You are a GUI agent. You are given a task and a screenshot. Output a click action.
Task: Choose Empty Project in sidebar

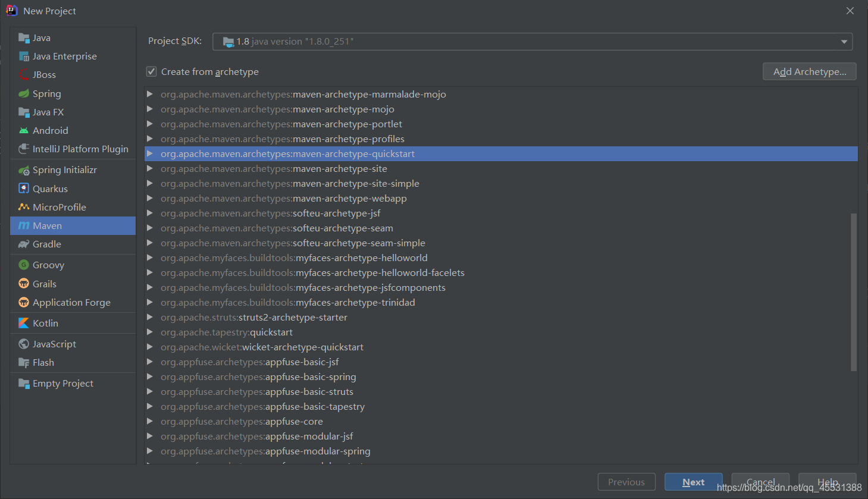[x=73, y=384]
